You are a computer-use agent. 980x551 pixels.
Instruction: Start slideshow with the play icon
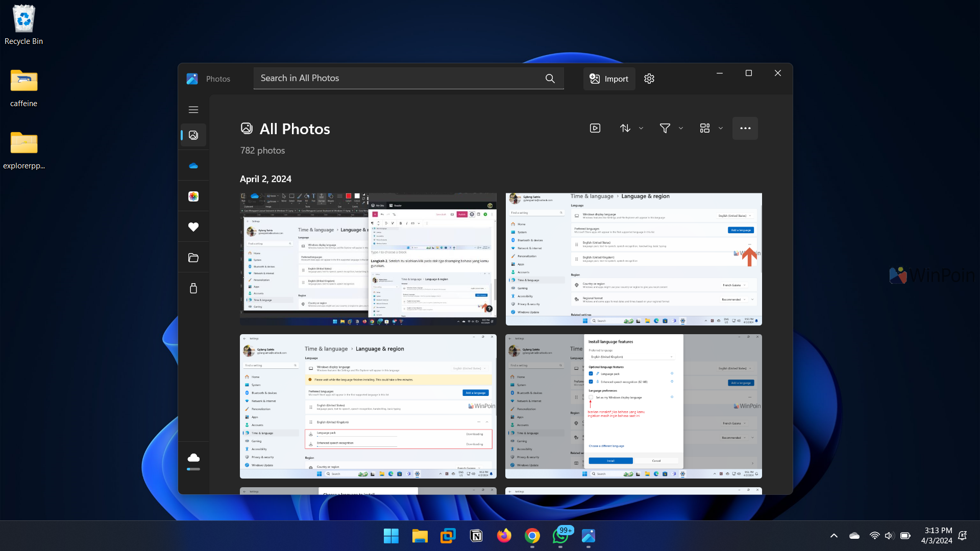coord(595,128)
